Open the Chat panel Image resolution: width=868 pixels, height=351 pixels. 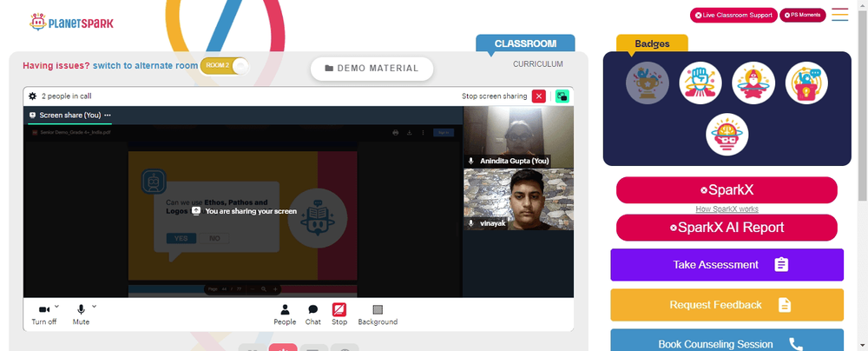click(312, 315)
